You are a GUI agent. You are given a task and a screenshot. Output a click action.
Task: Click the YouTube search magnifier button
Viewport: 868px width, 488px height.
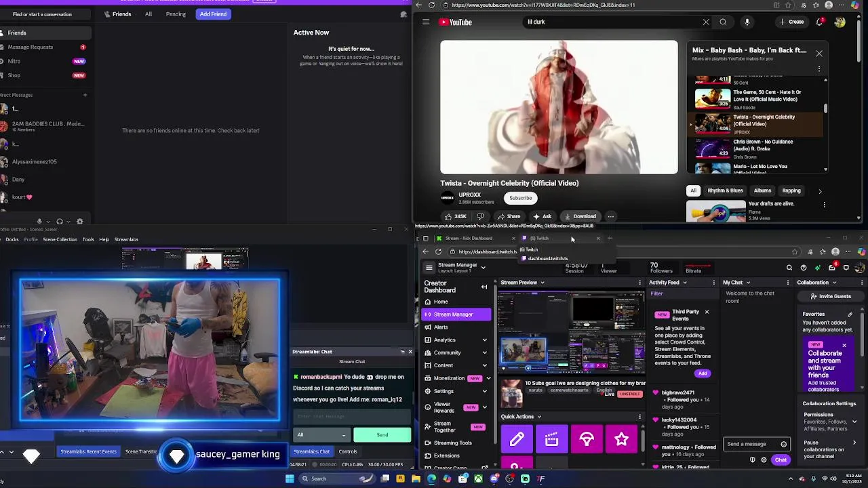point(723,22)
